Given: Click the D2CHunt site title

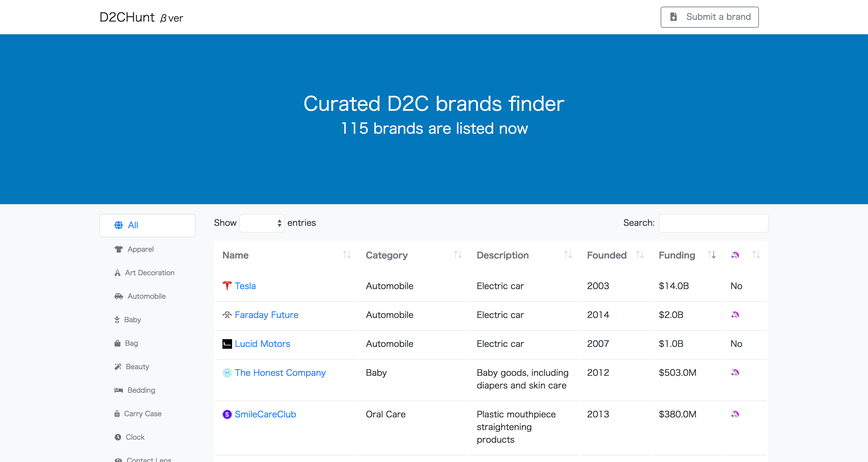Looking at the screenshot, I should [x=127, y=17].
